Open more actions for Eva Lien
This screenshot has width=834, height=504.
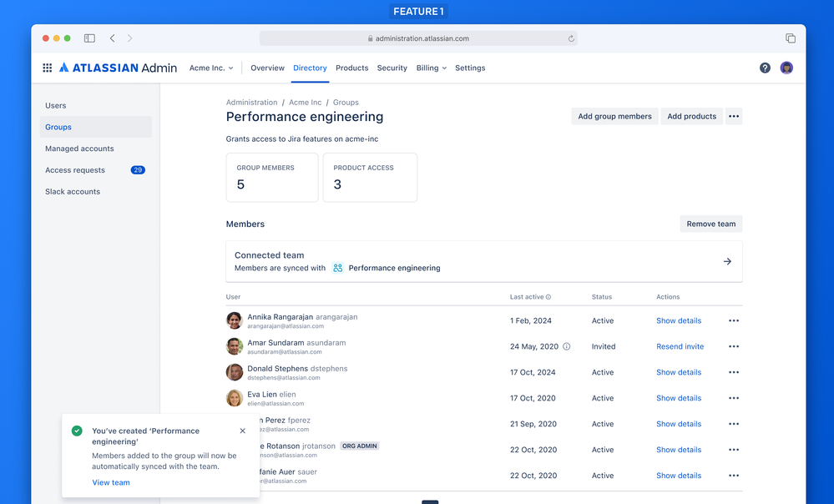click(734, 398)
